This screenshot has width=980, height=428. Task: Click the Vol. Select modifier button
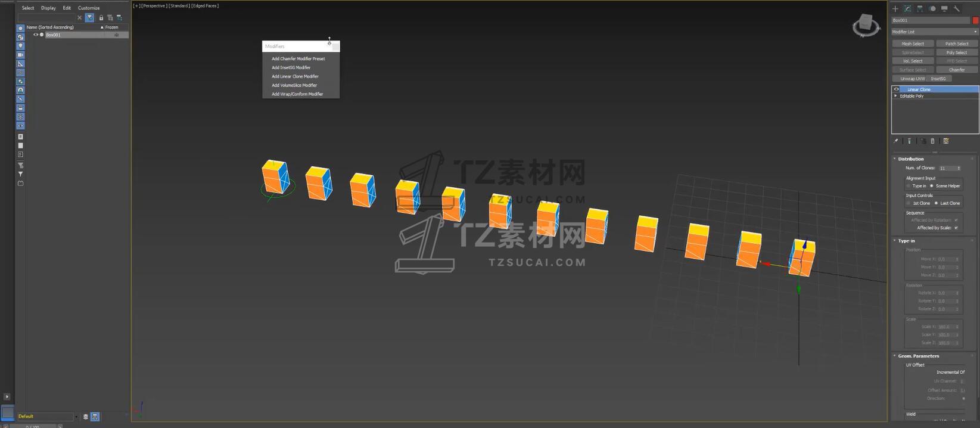[913, 61]
